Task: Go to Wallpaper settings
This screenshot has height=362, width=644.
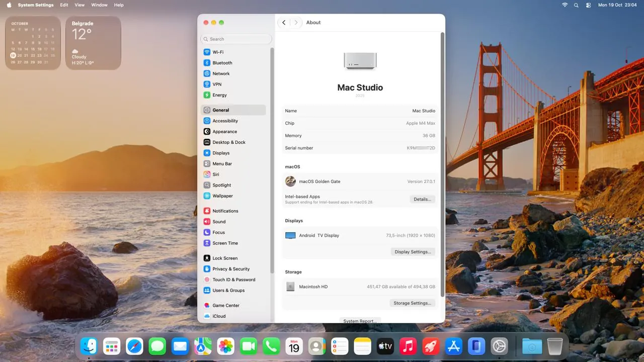Action: click(233, 196)
